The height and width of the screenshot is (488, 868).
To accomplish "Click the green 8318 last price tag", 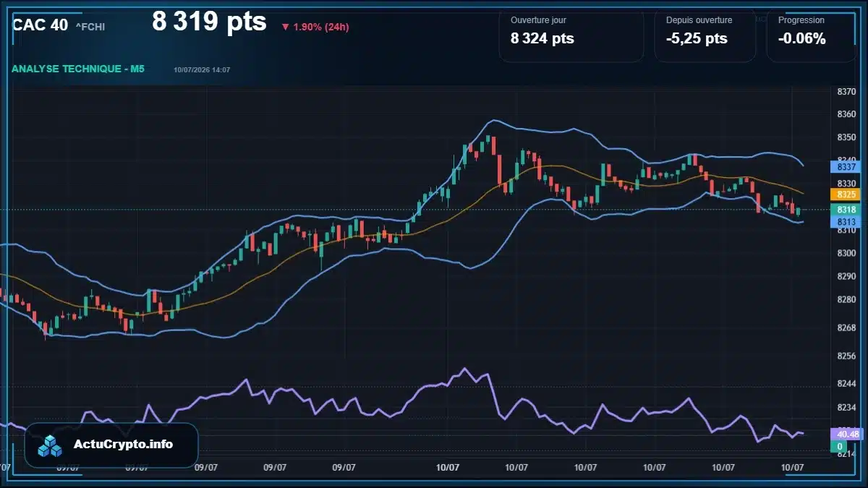I will pyautogui.click(x=846, y=209).
